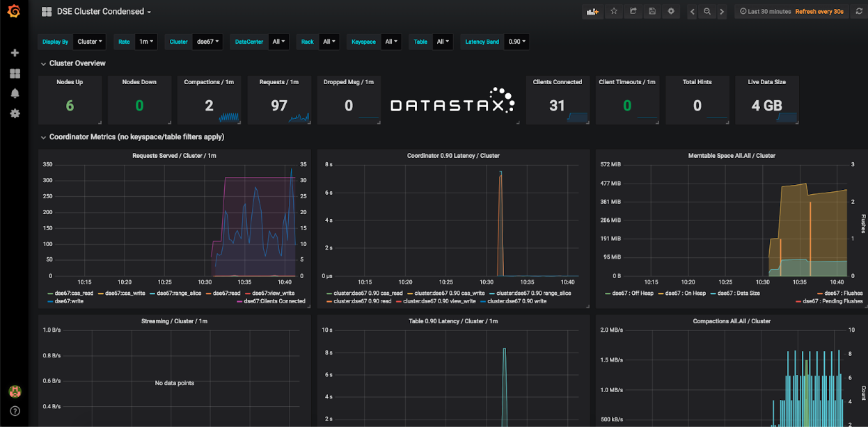Open the Configuration gear in sidebar
Screen dimensions: 868x427
(x=15, y=113)
